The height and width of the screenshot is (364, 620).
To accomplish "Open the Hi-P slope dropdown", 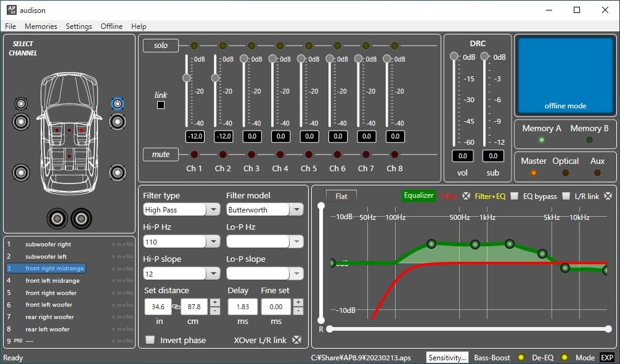I will (x=213, y=273).
